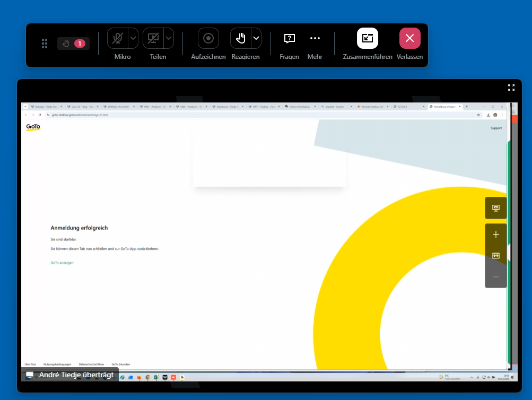Open the Teilen sharing options dropdown
Image resolution: width=532 pixels, height=400 pixels.
coord(168,38)
